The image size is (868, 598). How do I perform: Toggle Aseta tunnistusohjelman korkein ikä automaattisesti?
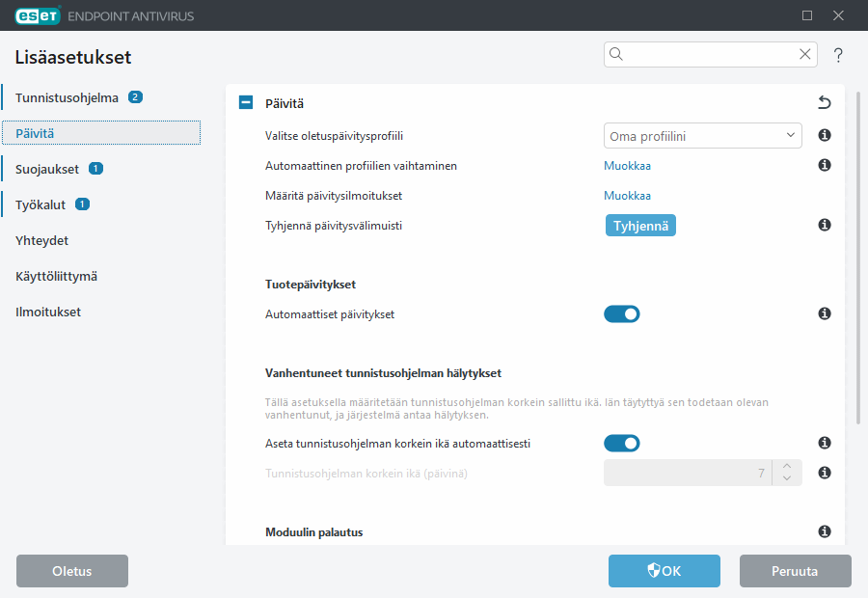(x=622, y=444)
